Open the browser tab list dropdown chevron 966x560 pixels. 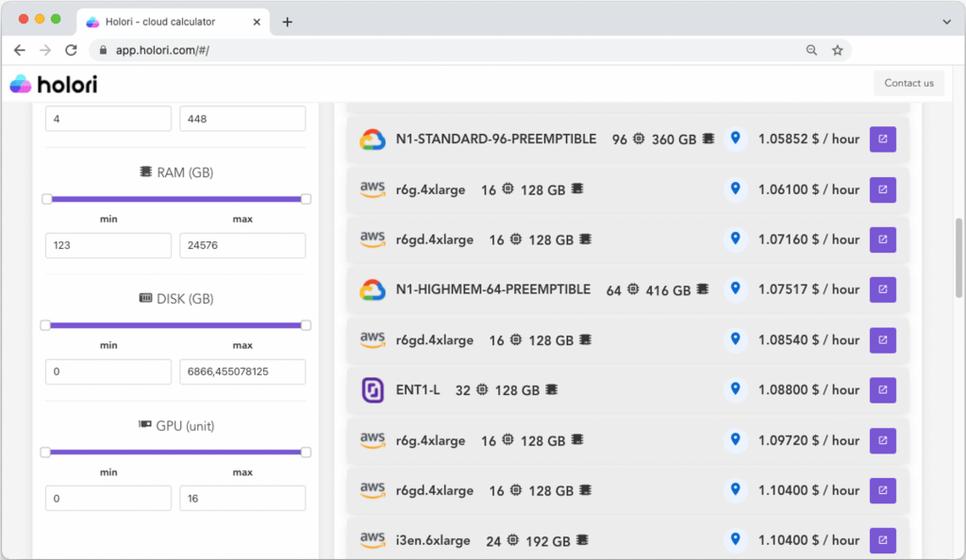click(x=946, y=21)
